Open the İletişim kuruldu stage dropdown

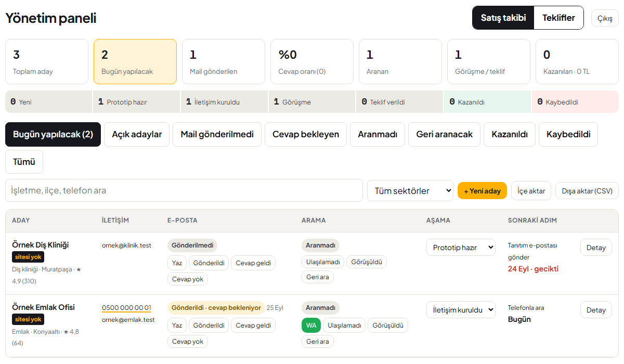click(x=461, y=310)
